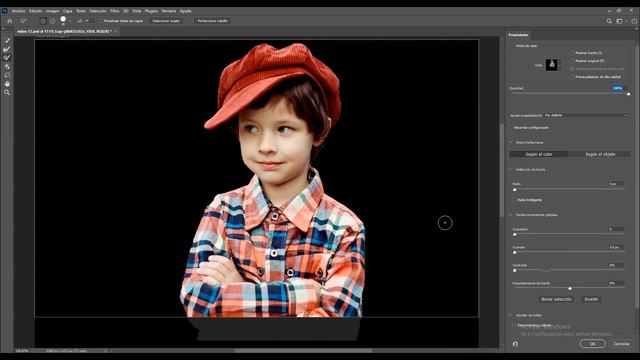Click the Contraste slider handle
The width and height of the screenshot is (640, 360).
tap(515, 271)
